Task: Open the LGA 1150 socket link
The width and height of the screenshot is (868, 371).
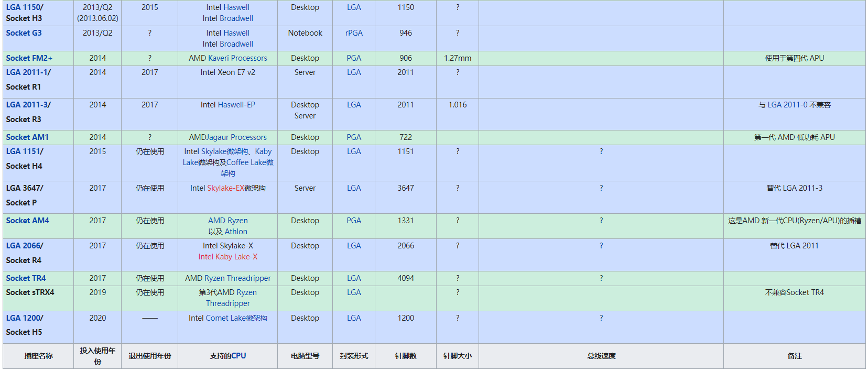Action: 23,7
